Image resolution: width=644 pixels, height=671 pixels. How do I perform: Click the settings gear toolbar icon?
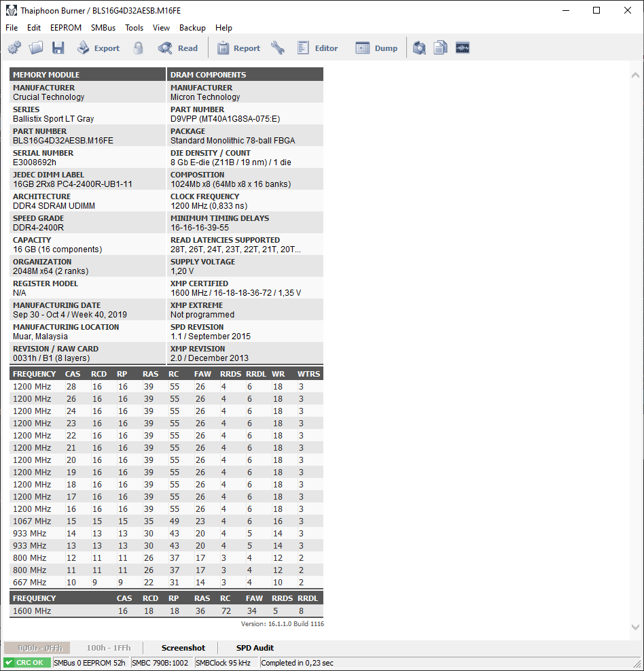(x=14, y=48)
